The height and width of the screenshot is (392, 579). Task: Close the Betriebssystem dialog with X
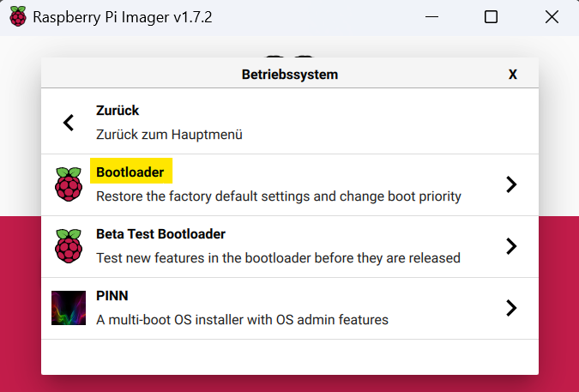(513, 75)
